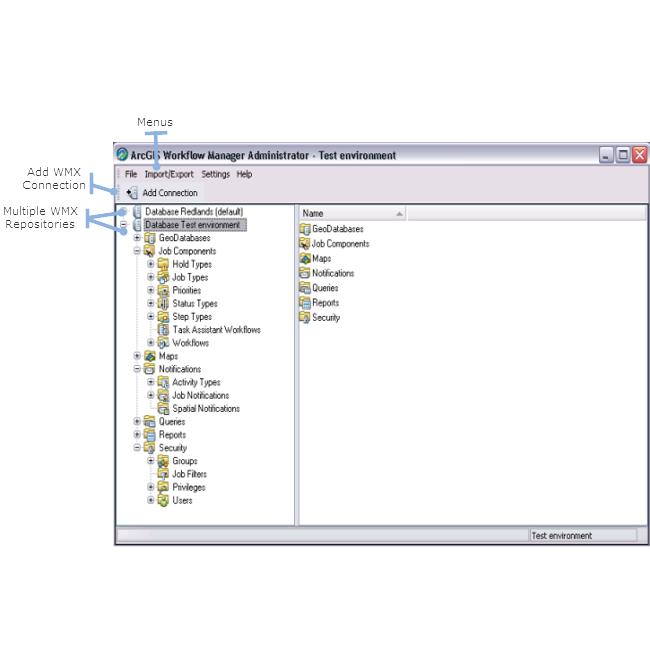650x650 pixels.
Task: Minimize the Workflow Manager Administrator window
Action: pyautogui.click(x=606, y=155)
